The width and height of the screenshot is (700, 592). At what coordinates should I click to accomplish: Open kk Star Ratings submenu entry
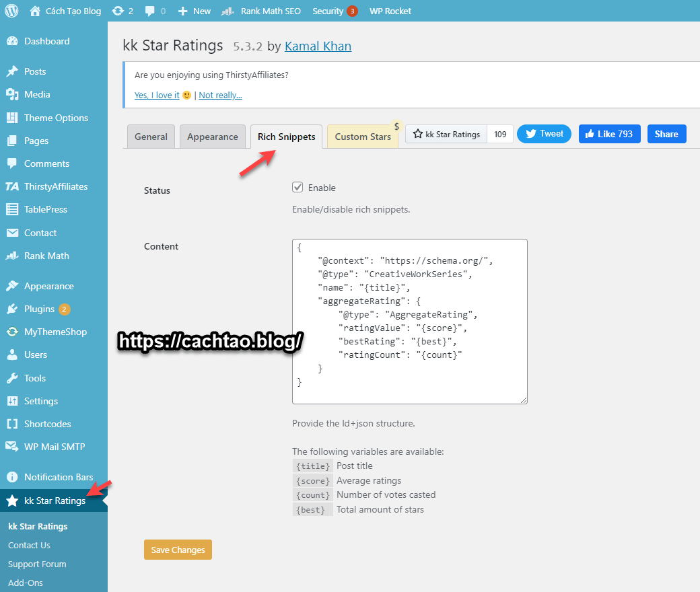(x=38, y=527)
